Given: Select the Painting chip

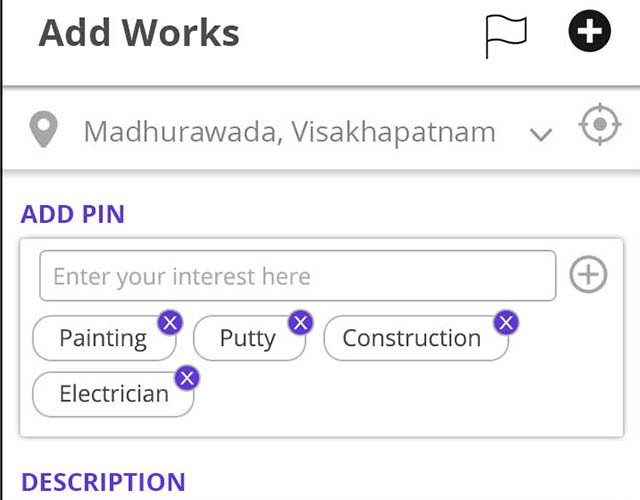Looking at the screenshot, I should click(102, 338).
